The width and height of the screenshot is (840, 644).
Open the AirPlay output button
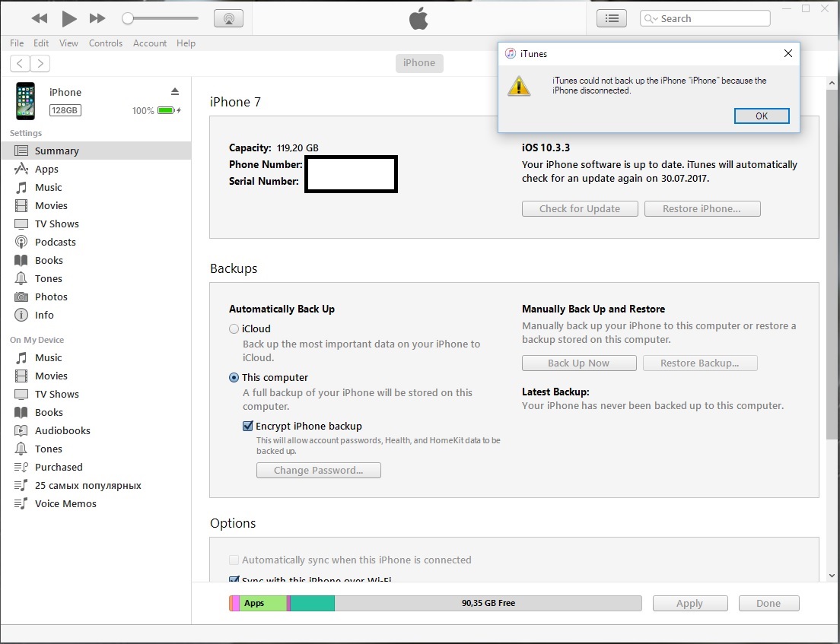point(229,18)
